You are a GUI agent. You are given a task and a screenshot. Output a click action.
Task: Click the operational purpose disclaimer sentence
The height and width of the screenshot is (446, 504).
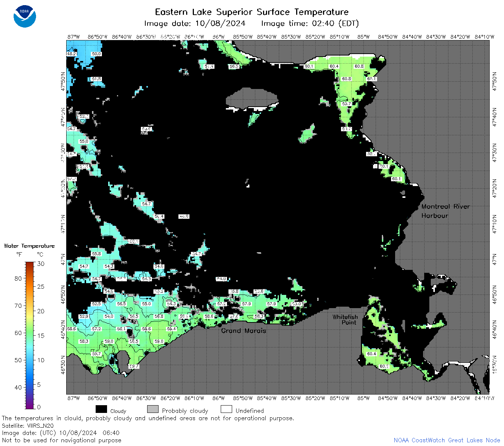pos(148,418)
